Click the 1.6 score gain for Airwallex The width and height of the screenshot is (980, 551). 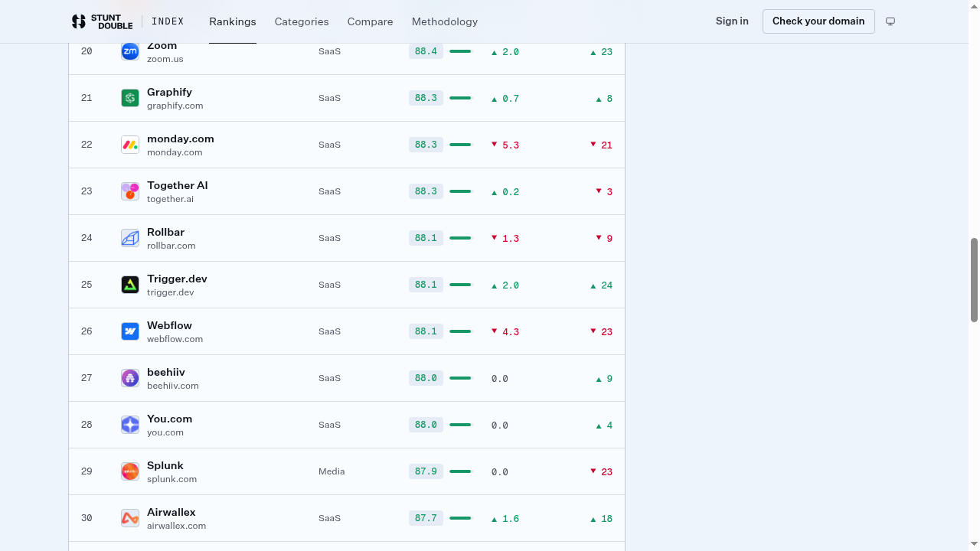tap(505, 519)
